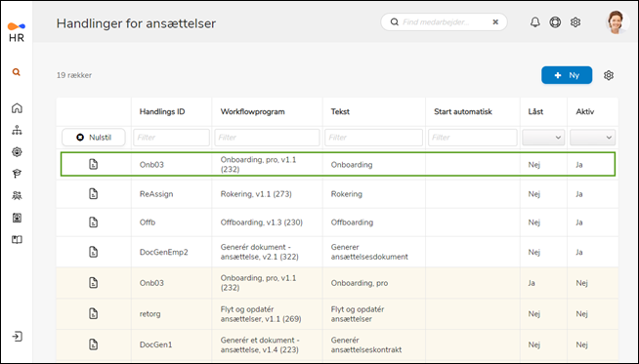Expand the Aktiv filter dropdown
The image size is (639, 364).
(x=592, y=138)
